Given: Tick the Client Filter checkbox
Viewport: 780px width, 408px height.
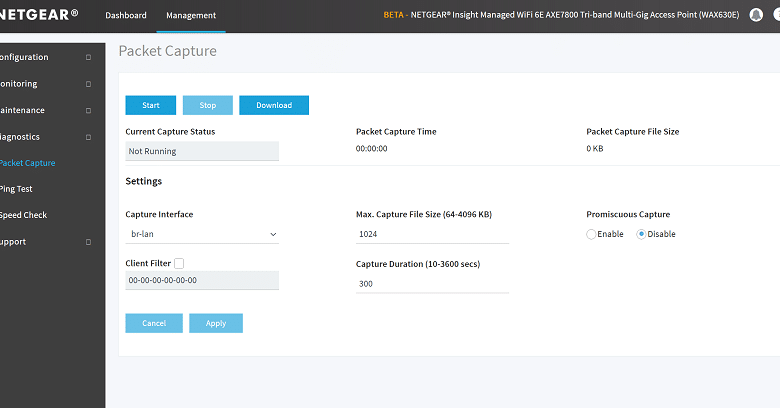Looking at the screenshot, I should [179, 263].
